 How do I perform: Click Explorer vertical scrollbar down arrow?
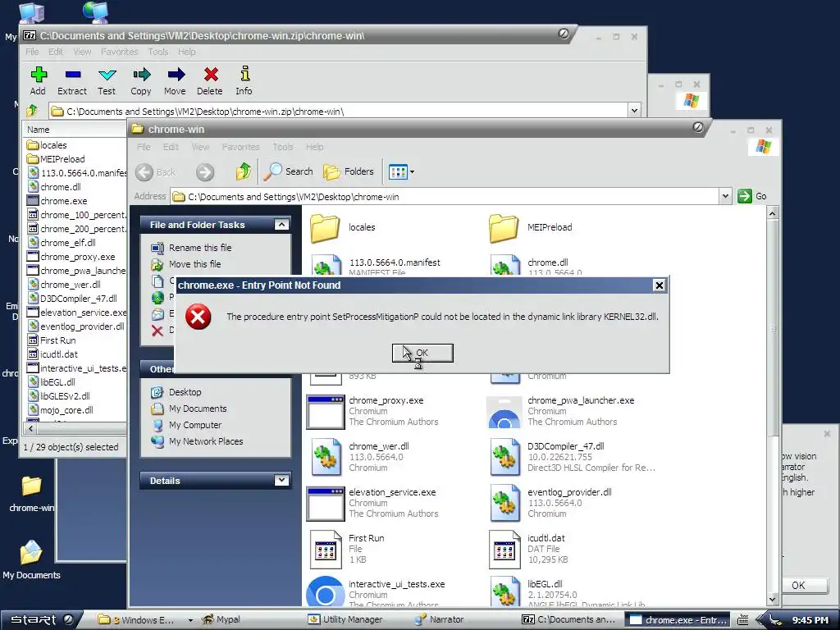point(773,600)
